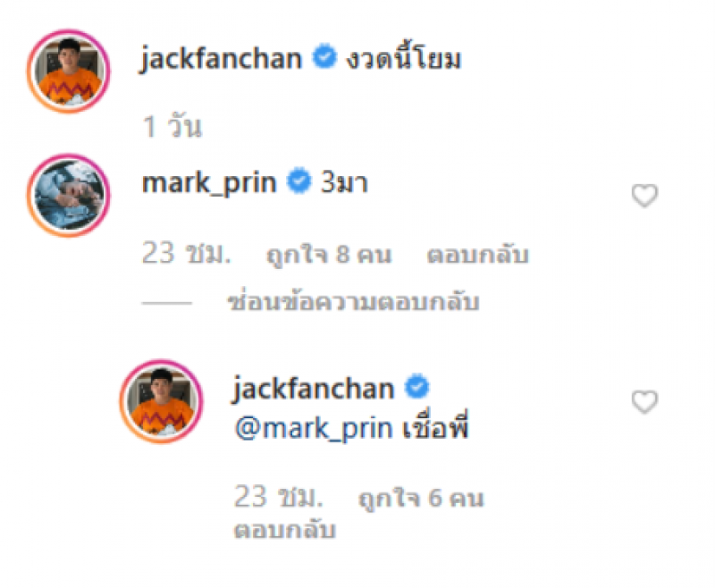
Task: View who liked via ถูกใจ 6 คน
Action: point(421,498)
